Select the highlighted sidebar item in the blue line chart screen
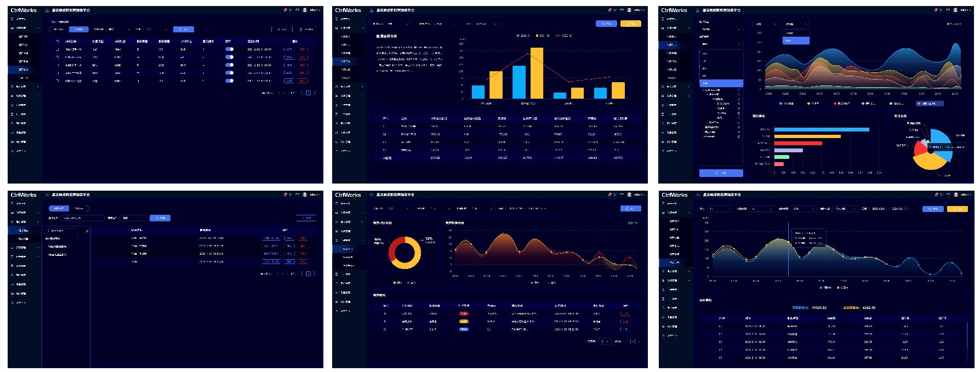Image resolution: width=980 pixels, height=372 pixels. coord(676,262)
